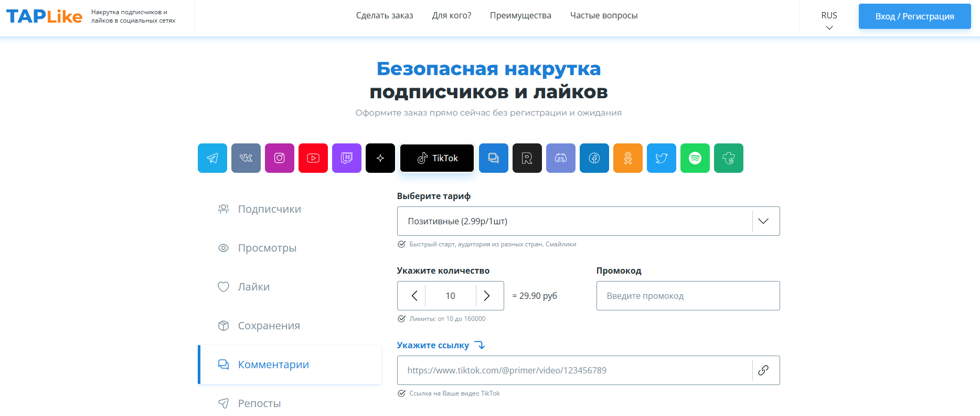This screenshot has width=980, height=416.
Task: Select the Spotify network icon
Action: point(695,158)
